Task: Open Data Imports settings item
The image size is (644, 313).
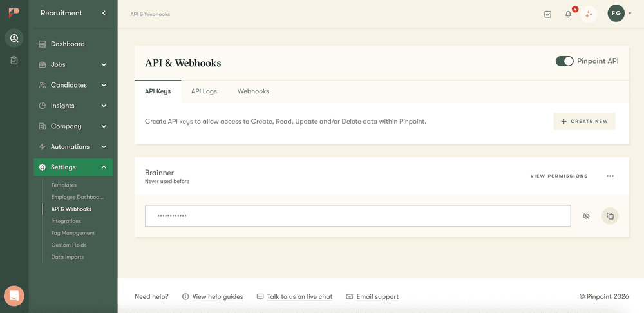Action: pos(68,257)
